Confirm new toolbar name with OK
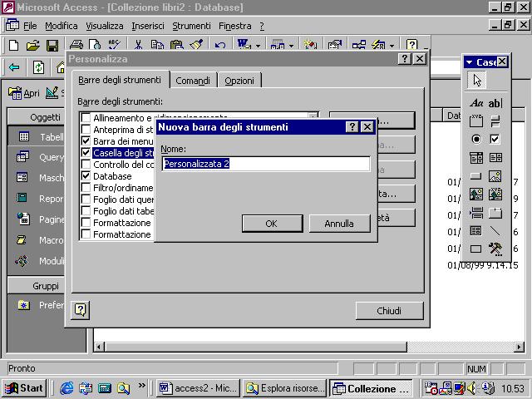This screenshot has width=532, height=399. click(x=272, y=224)
